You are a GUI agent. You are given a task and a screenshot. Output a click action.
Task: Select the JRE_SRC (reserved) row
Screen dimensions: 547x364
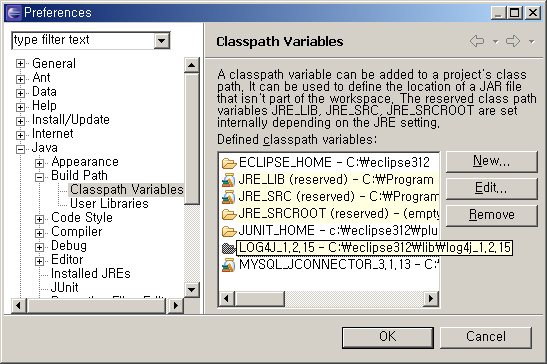(330, 197)
